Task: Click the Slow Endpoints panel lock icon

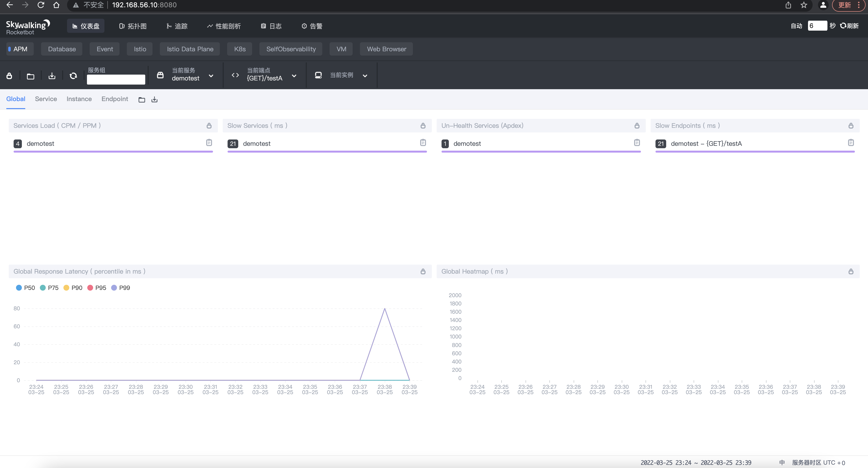Action: 851,125
